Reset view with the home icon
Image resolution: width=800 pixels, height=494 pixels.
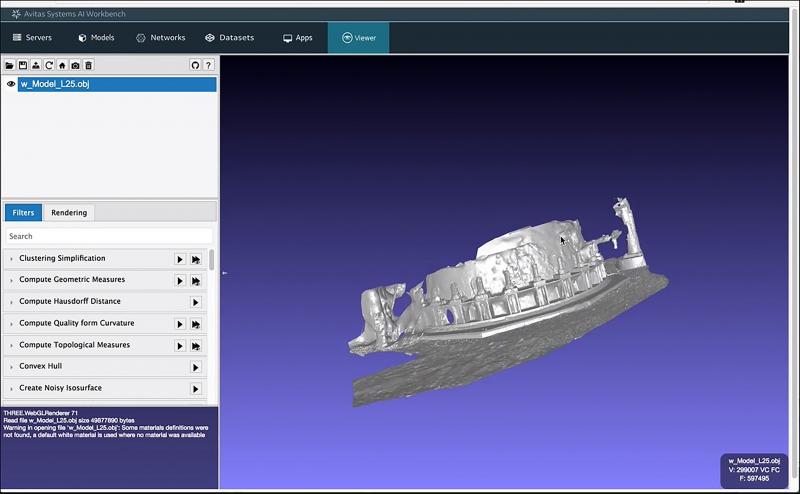[62, 65]
